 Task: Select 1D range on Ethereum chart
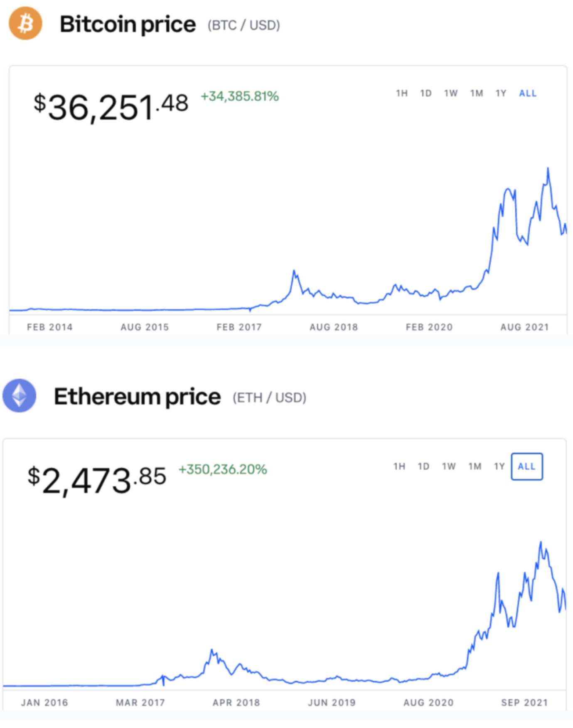click(423, 466)
